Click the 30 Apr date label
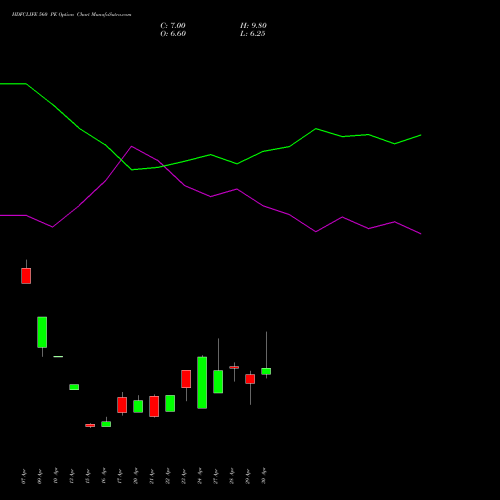The height and width of the screenshot is (500, 500). coord(264,476)
